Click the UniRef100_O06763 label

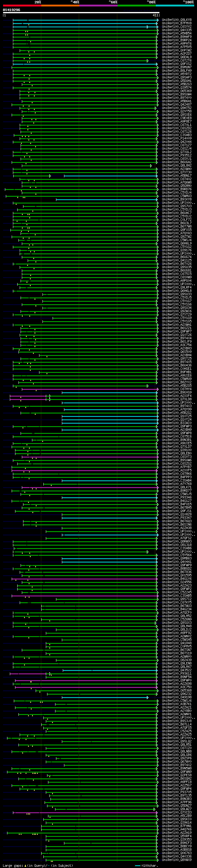pos(177,853)
